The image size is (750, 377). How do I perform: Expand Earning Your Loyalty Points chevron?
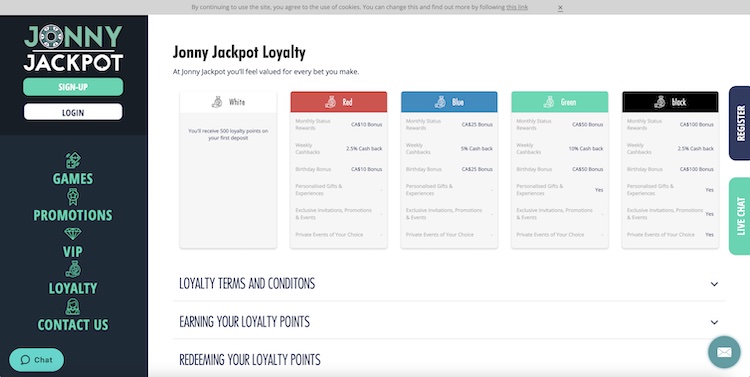pyautogui.click(x=714, y=322)
